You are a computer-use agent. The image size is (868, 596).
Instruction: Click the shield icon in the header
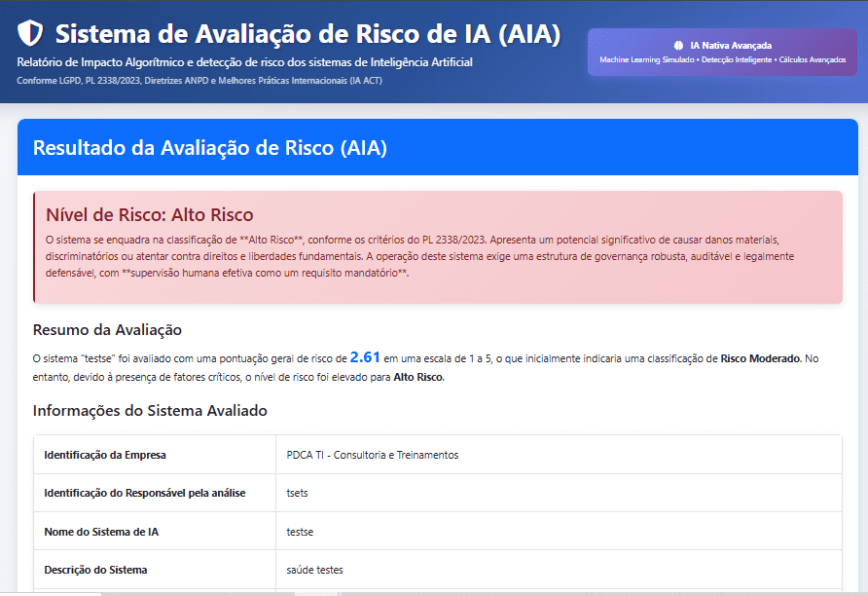(x=31, y=33)
